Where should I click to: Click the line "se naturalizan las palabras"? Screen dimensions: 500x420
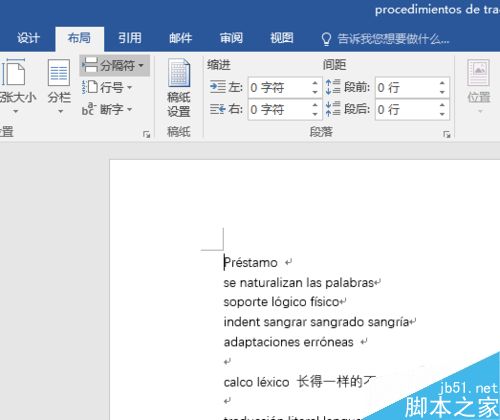pos(298,283)
